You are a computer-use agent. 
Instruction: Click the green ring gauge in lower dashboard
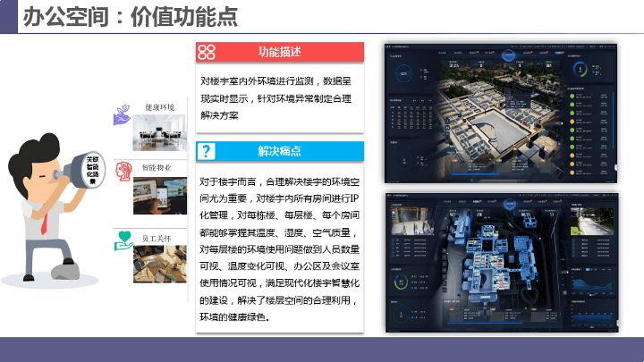[x=400, y=282]
